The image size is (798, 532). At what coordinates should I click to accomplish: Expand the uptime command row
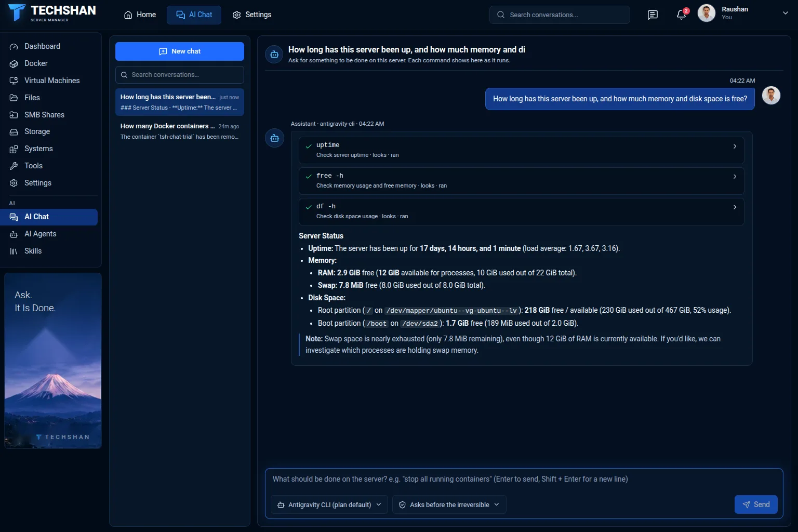coord(522,150)
